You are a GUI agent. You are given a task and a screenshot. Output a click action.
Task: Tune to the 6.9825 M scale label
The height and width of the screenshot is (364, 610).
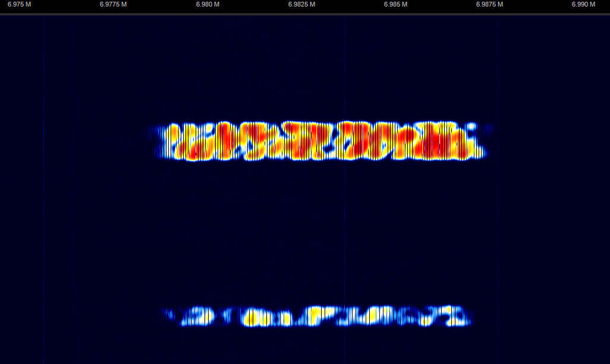[x=301, y=5]
